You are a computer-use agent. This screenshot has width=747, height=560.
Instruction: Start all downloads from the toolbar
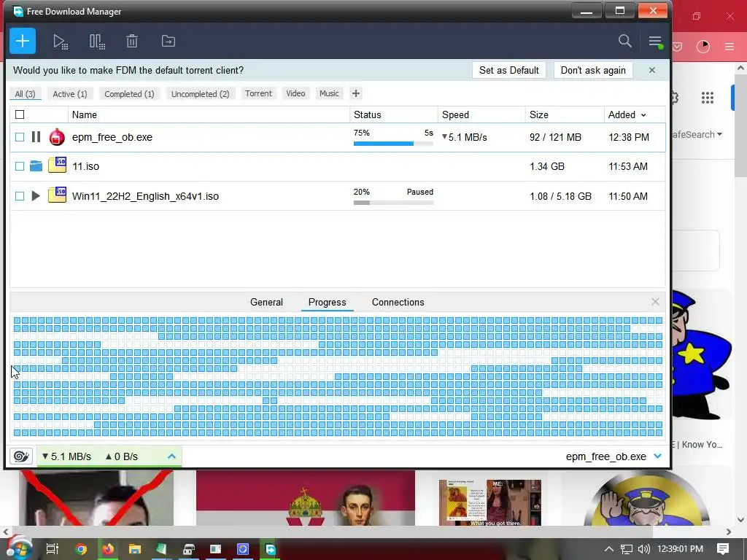[x=60, y=42]
